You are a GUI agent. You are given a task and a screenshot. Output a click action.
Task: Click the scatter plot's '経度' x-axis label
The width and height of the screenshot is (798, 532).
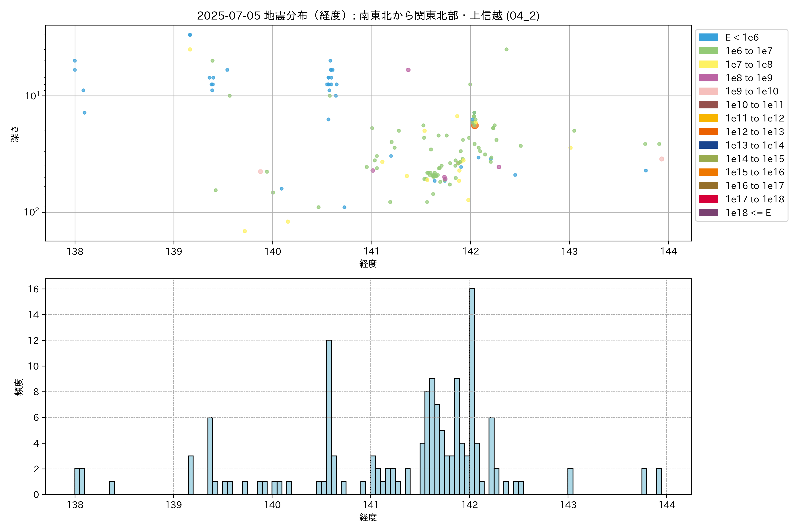click(368, 264)
